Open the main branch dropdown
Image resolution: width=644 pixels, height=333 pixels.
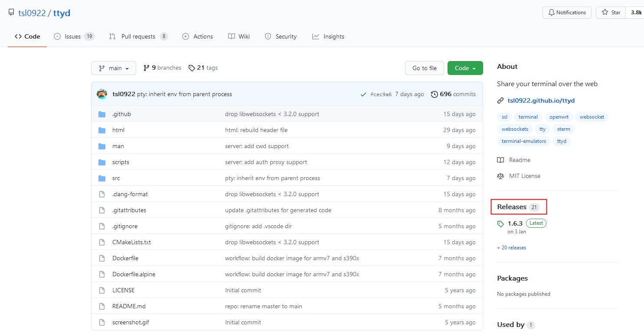[x=114, y=68]
